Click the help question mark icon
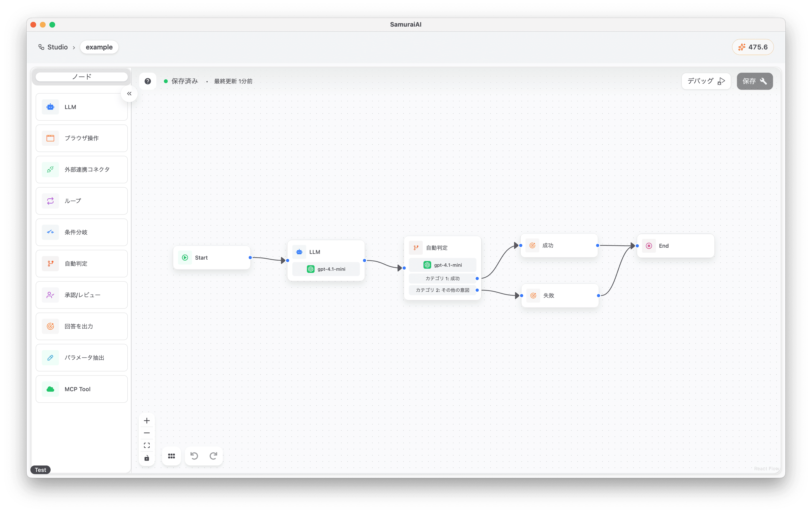 [x=148, y=81]
